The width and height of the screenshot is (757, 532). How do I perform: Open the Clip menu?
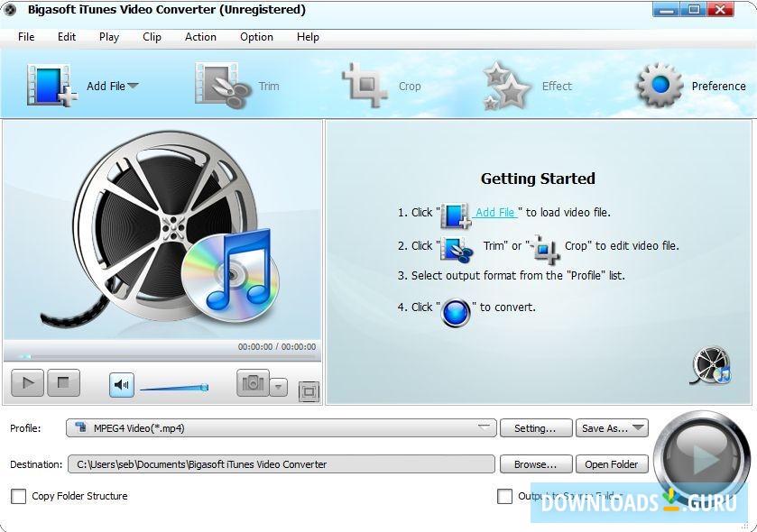pyautogui.click(x=152, y=37)
